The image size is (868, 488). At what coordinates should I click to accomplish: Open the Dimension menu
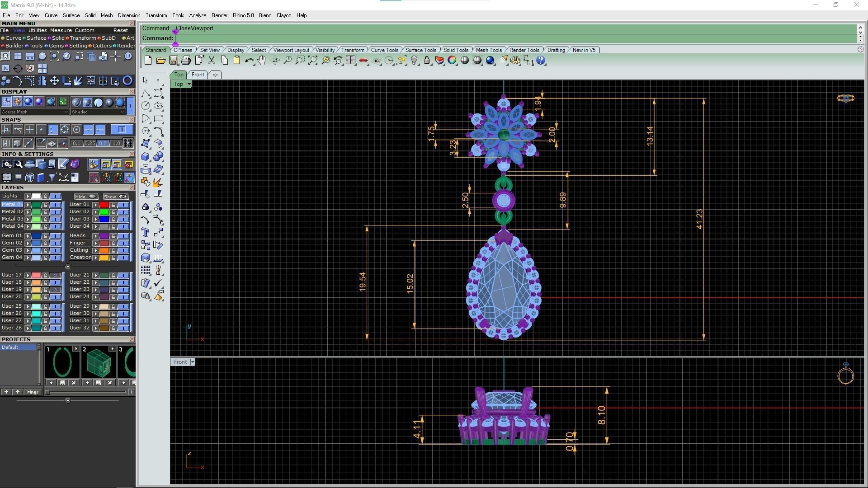(x=129, y=15)
